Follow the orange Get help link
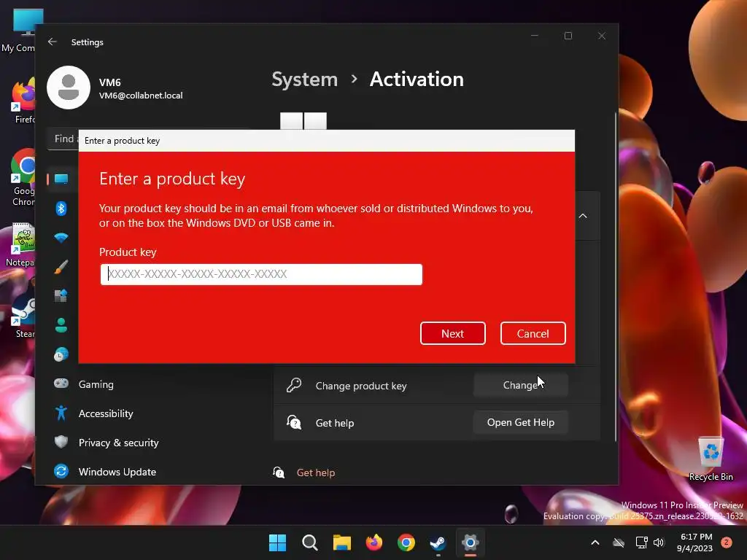The height and width of the screenshot is (560, 747). click(315, 472)
